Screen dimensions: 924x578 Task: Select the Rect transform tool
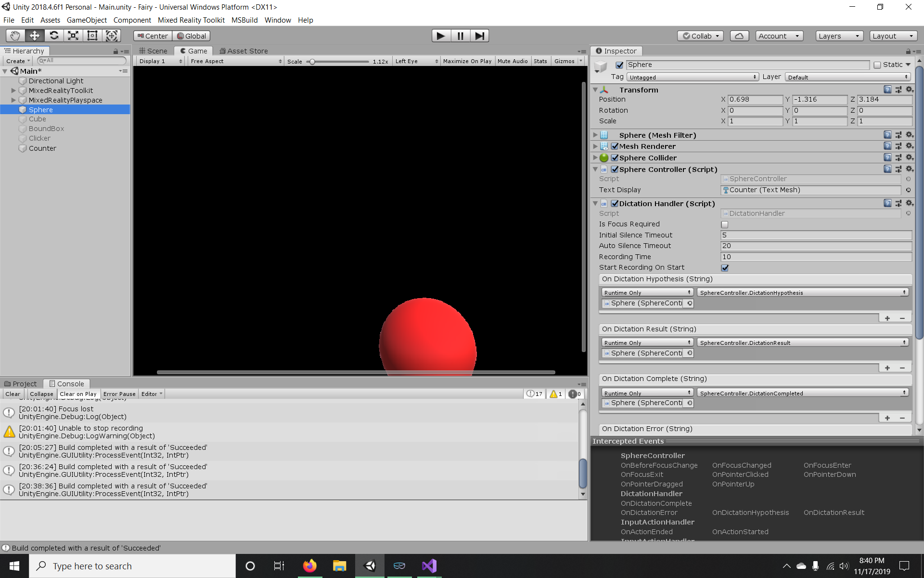(x=92, y=35)
